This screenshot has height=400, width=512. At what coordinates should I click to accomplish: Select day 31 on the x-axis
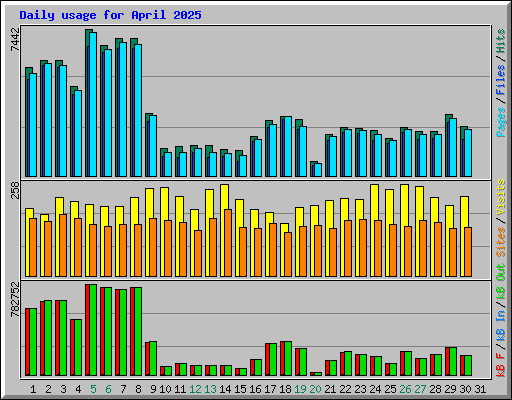click(480, 389)
